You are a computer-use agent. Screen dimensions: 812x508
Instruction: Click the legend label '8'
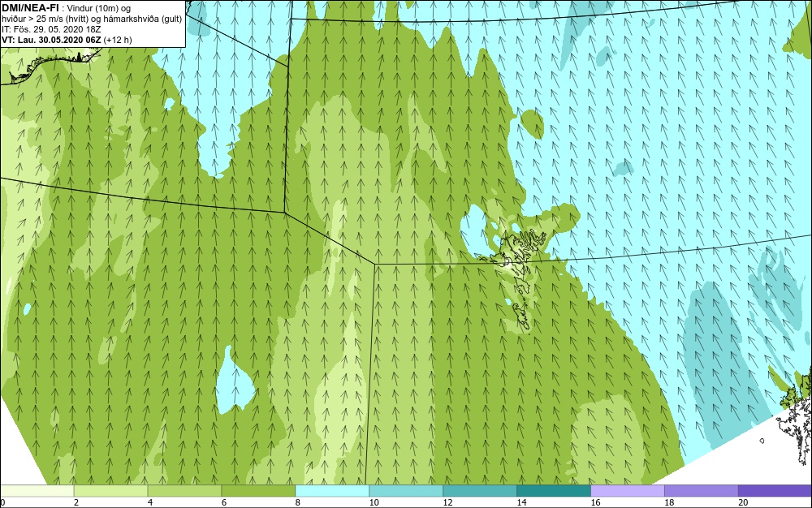point(298,502)
